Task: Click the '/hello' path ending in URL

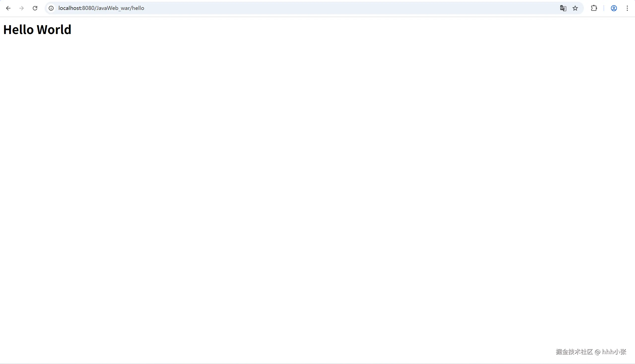Action: [138, 8]
